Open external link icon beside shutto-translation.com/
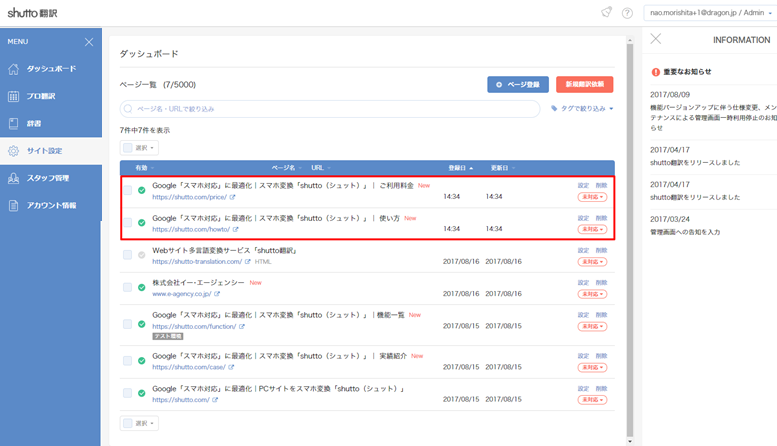The height and width of the screenshot is (446, 777). [x=248, y=262]
